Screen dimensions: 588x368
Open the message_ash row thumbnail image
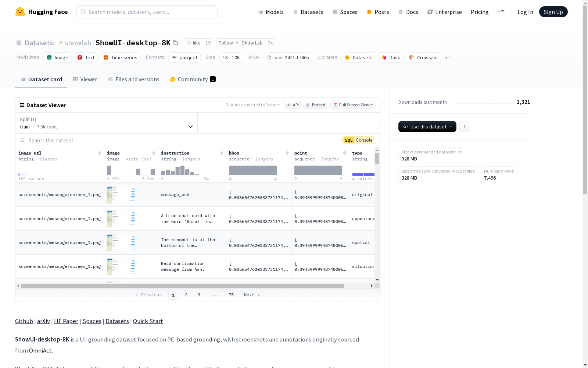[x=121, y=195]
